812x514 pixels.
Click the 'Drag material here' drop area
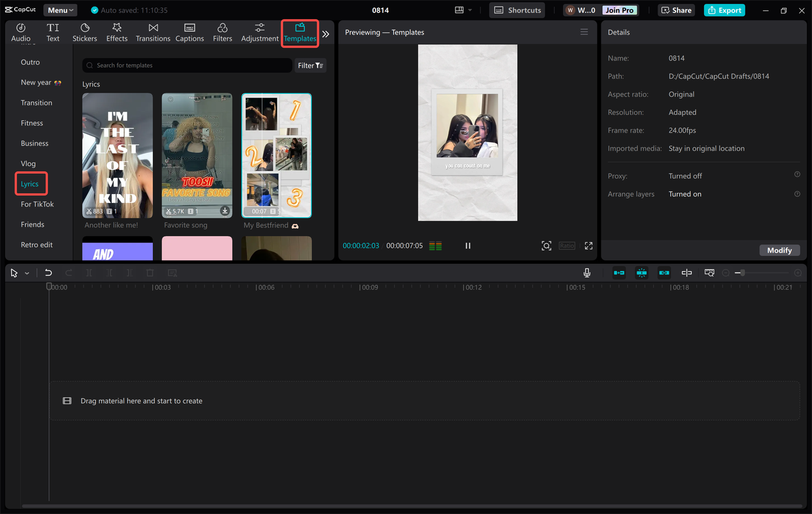pos(424,400)
